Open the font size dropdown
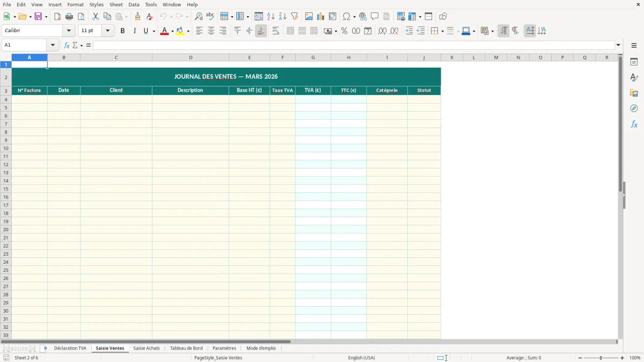 [x=107, y=31]
